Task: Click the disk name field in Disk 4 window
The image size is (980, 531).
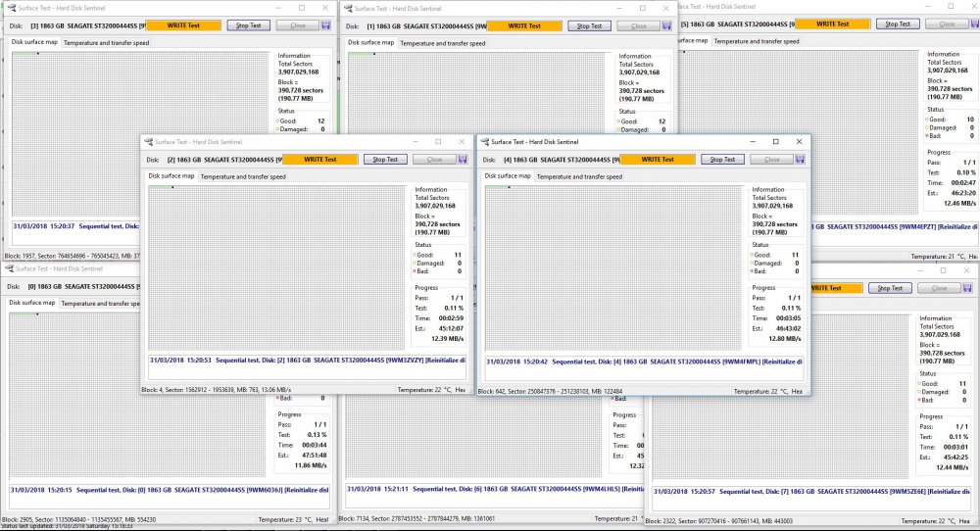Action: click(x=561, y=160)
